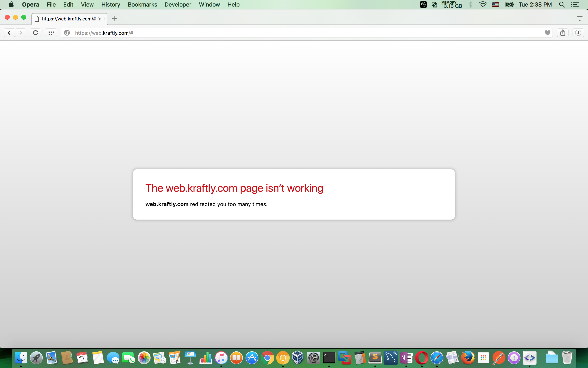Launch VirtualBox from the Dock
588x368 pixels.
(298, 358)
